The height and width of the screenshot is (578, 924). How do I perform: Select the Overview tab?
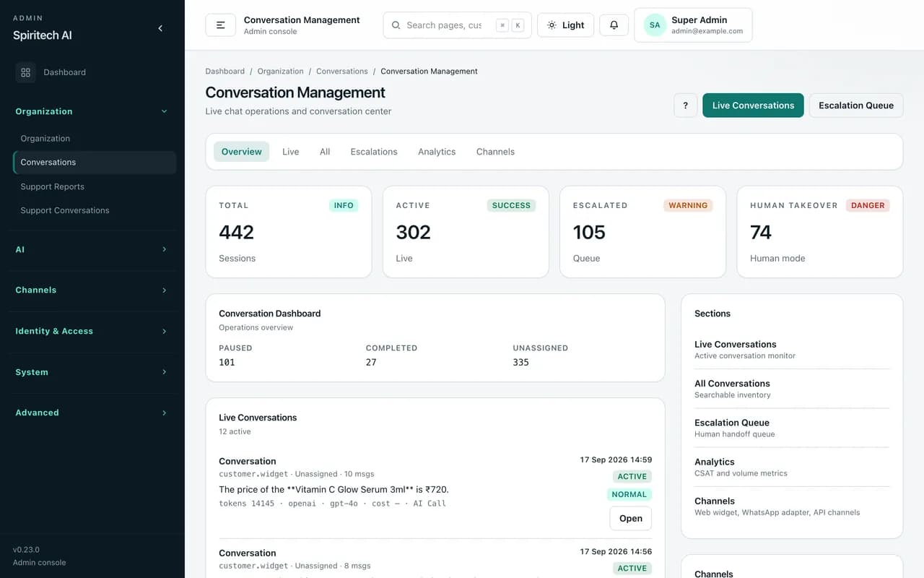[x=242, y=152]
